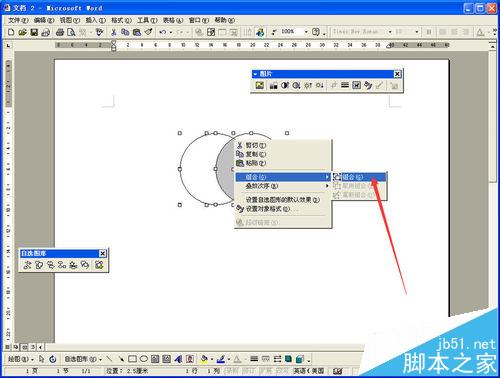Open the zoom 100% dropdown

tap(306, 32)
